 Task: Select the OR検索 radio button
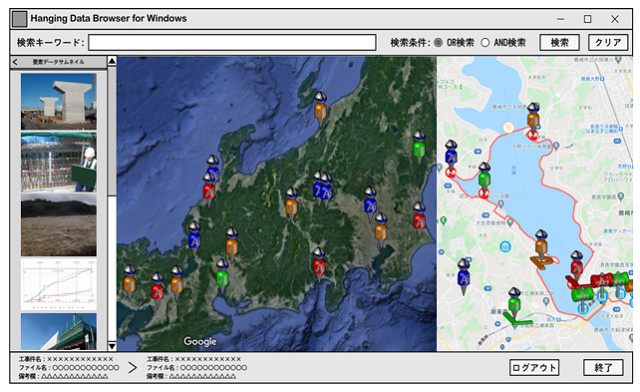point(438,42)
